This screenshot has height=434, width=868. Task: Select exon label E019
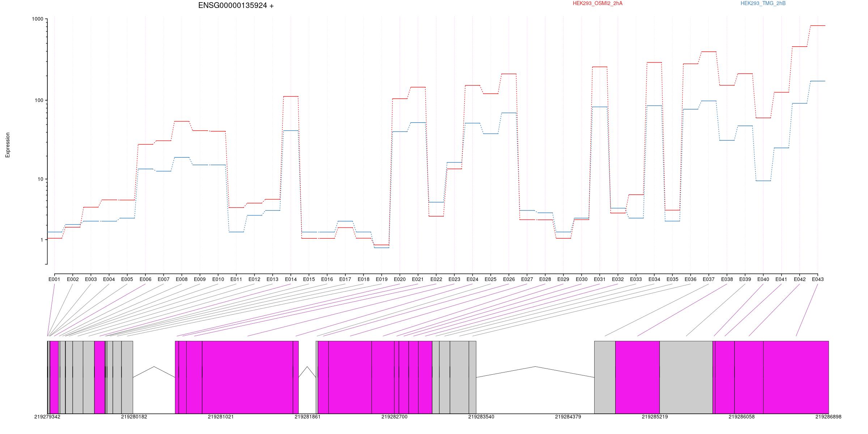click(x=382, y=279)
